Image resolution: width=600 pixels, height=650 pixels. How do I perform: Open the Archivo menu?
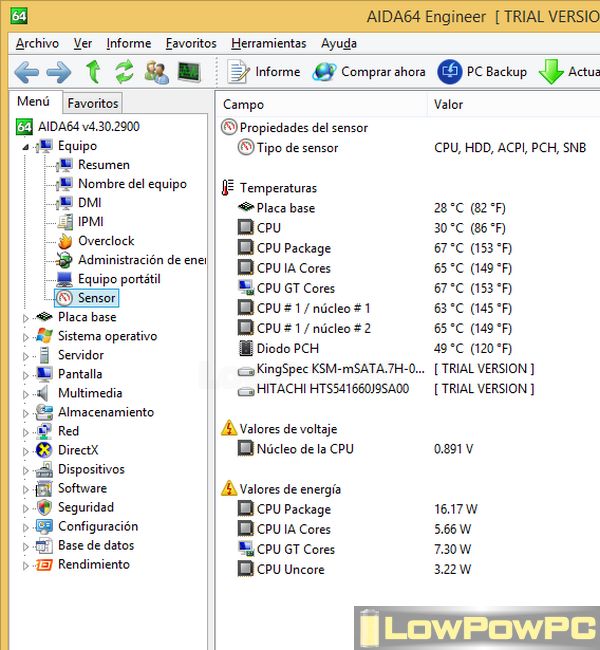[37, 44]
